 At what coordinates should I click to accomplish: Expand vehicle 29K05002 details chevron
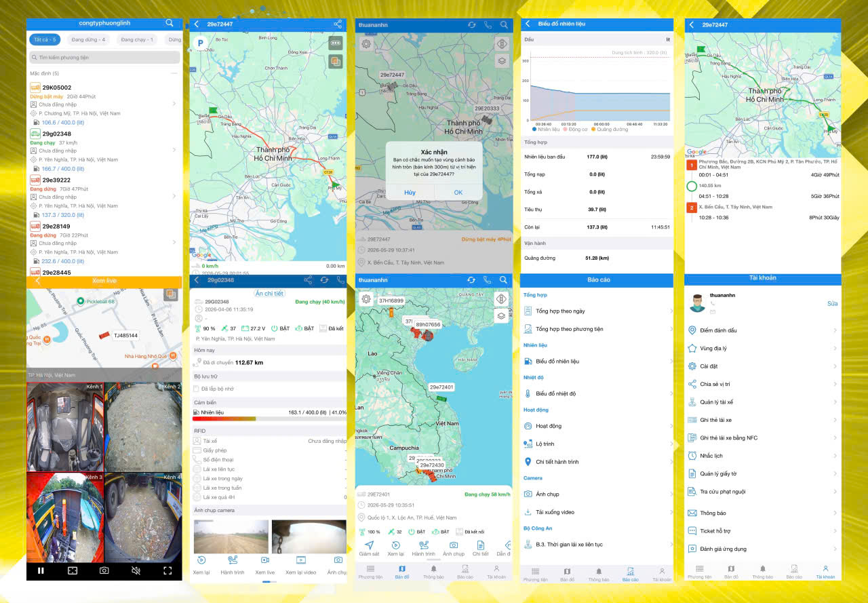(x=174, y=104)
